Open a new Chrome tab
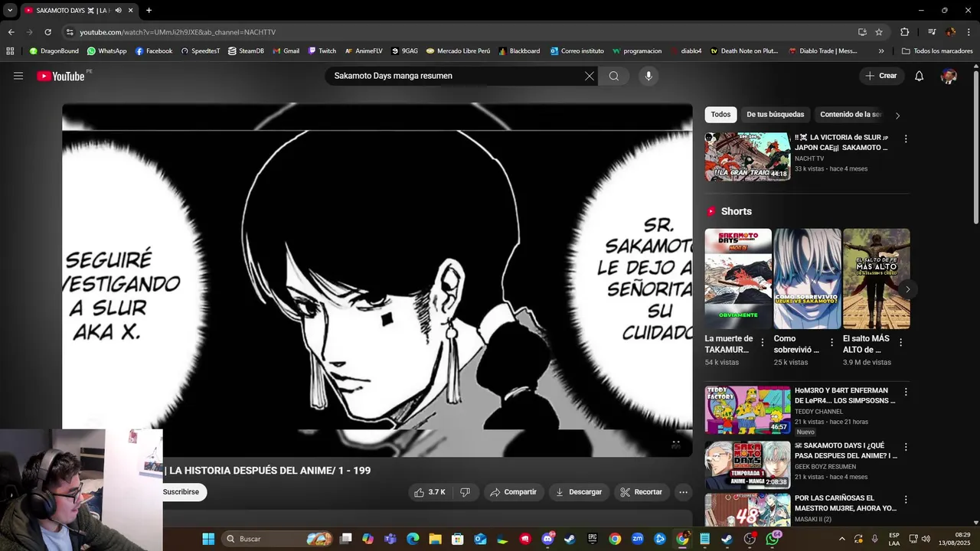The image size is (980, 551). click(x=149, y=11)
